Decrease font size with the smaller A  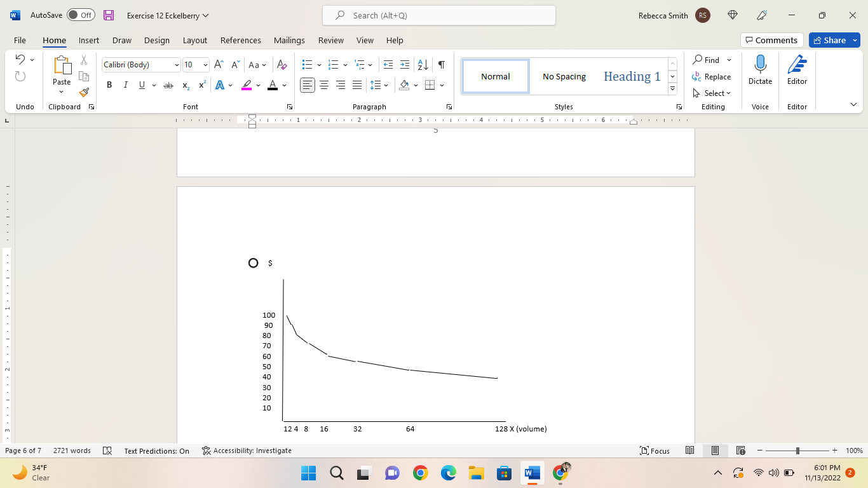(235, 65)
